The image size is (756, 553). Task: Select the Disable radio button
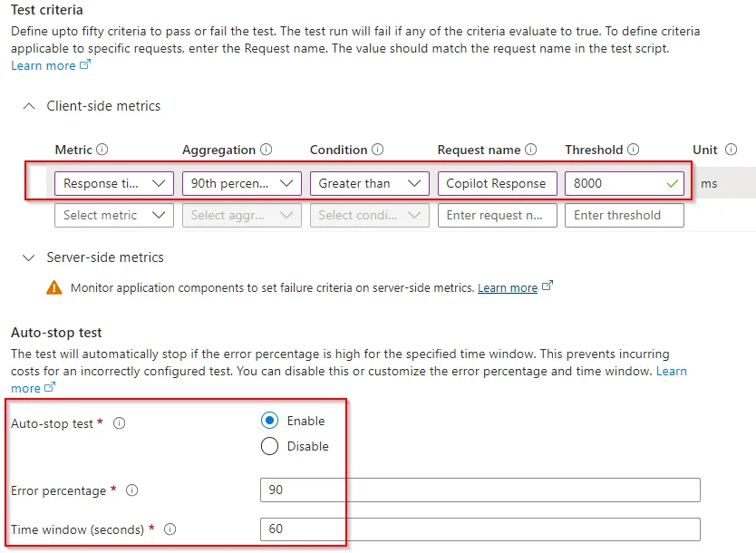point(269,446)
